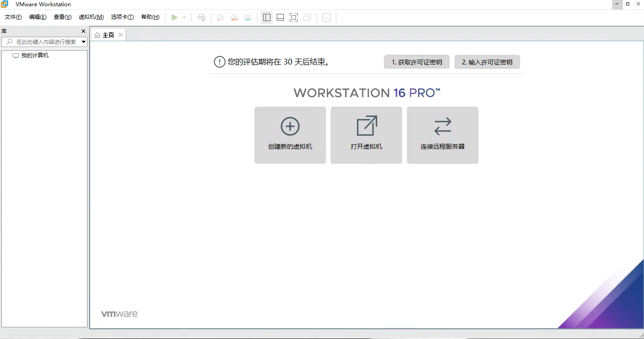Click the full screen mode icon
644x339 pixels.
pos(294,17)
